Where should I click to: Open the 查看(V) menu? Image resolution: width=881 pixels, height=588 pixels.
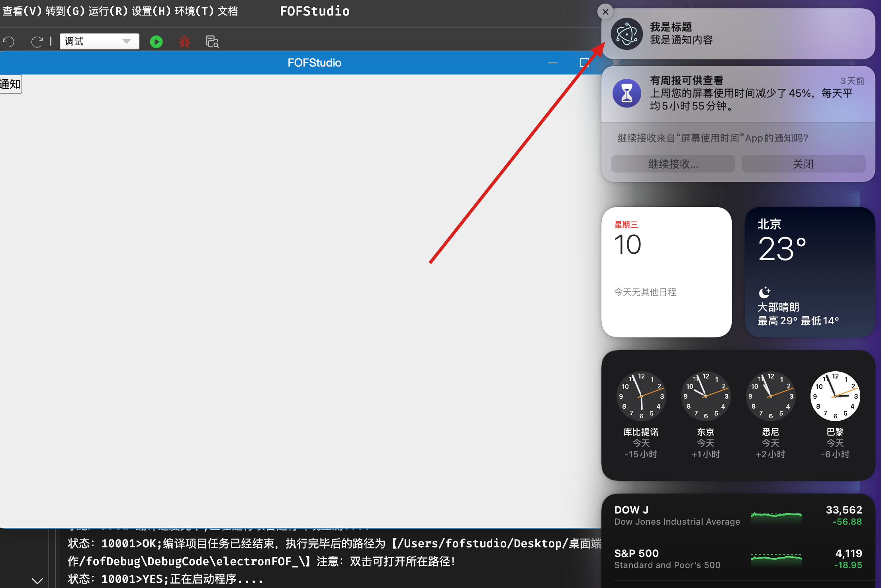[22, 11]
